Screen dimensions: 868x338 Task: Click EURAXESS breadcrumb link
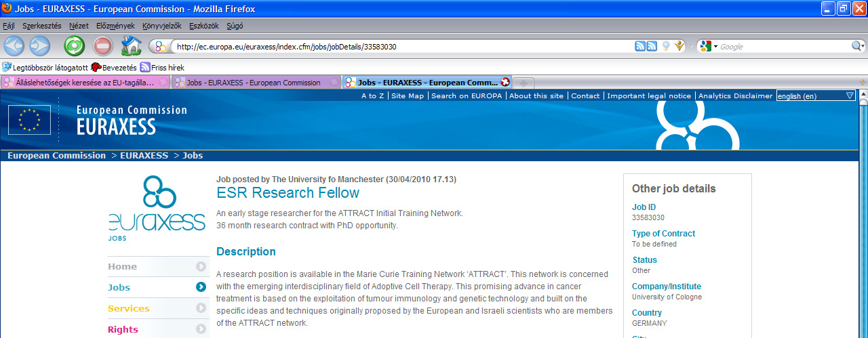coord(144,155)
